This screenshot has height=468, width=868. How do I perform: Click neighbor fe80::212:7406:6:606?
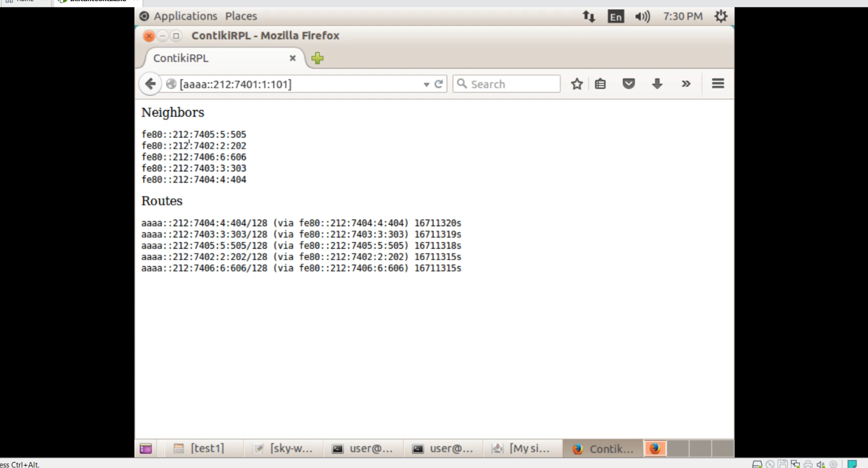tap(194, 157)
